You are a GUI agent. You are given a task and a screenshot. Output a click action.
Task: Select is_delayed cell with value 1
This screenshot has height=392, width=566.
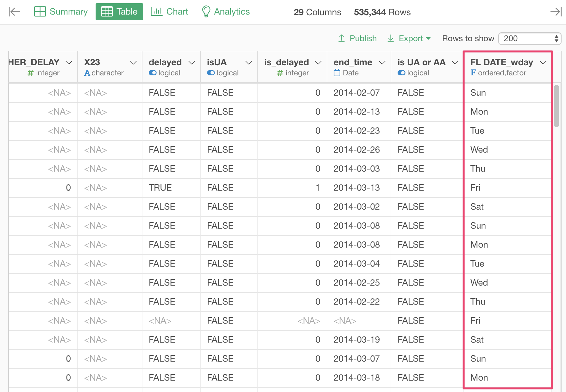tap(292, 188)
